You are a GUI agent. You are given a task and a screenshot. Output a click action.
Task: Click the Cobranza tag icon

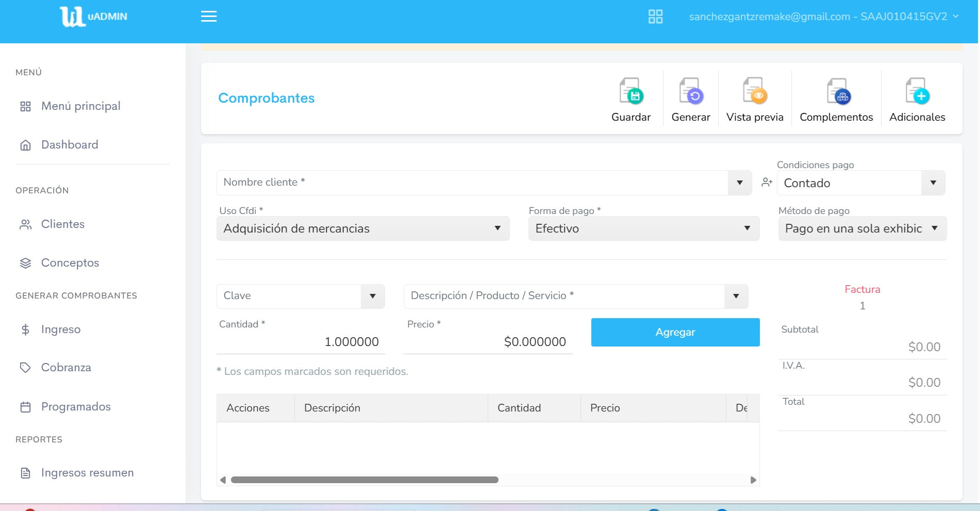point(25,368)
